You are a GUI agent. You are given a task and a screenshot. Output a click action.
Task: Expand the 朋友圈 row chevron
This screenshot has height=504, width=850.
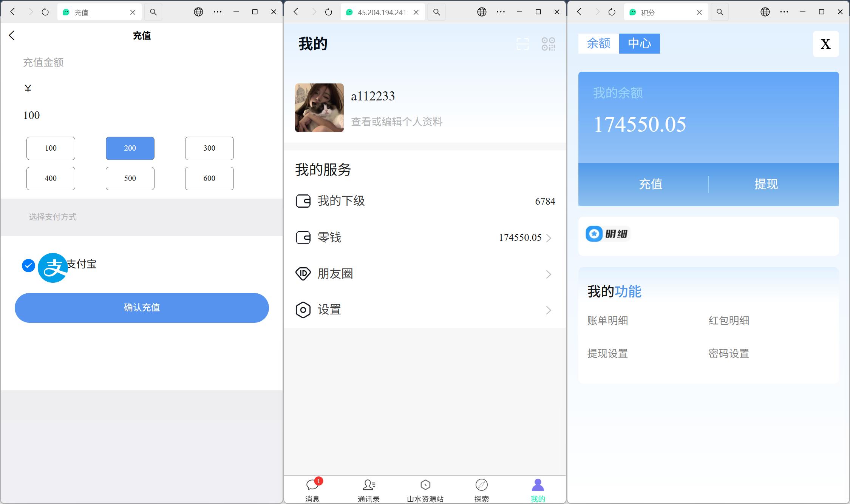click(549, 274)
